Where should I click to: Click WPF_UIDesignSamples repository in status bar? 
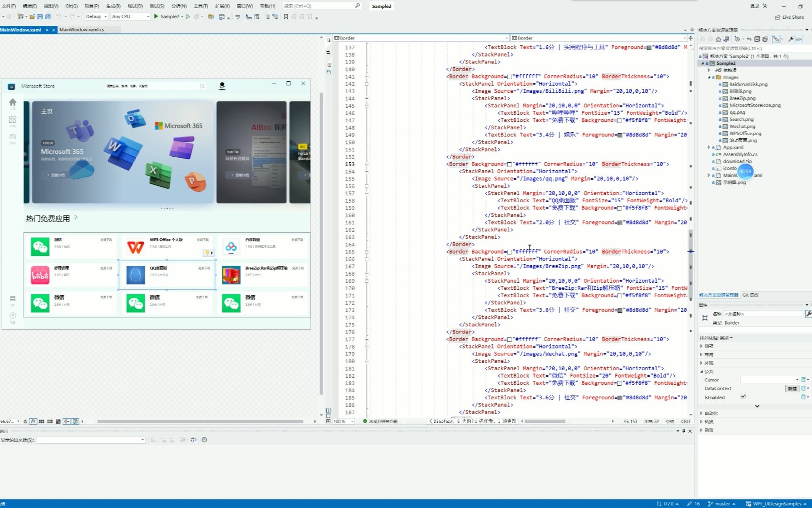(776, 504)
